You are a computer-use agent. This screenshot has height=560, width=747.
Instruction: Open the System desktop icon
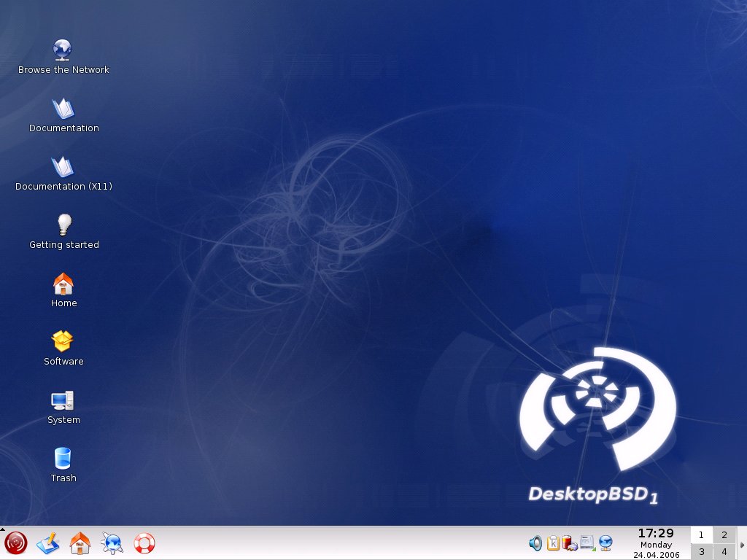(63, 401)
